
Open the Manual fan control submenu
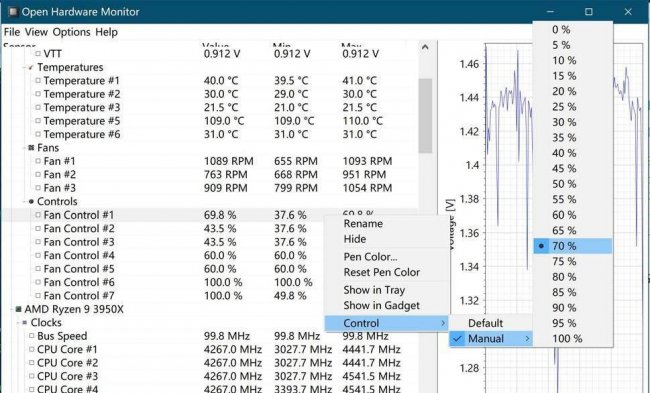(x=491, y=339)
